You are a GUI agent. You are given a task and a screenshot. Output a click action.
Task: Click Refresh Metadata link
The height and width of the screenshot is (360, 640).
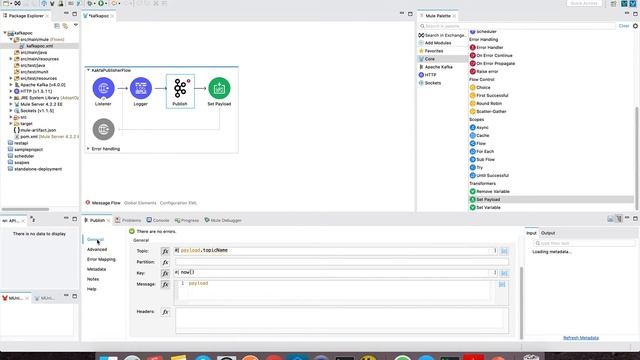pyautogui.click(x=581, y=338)
